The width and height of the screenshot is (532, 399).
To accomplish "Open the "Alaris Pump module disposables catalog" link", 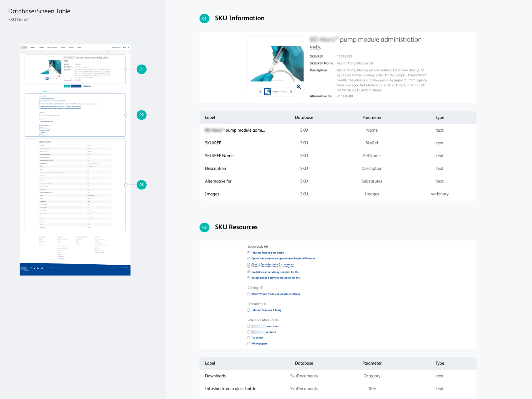I will click(276, 294).
